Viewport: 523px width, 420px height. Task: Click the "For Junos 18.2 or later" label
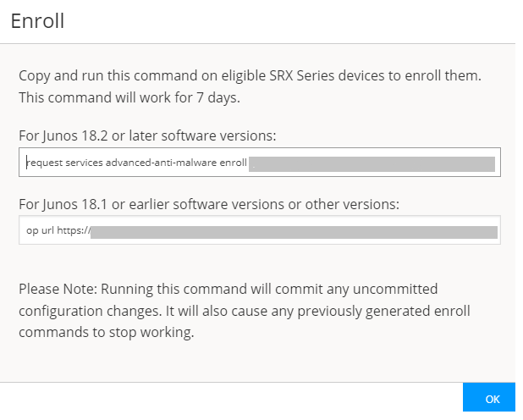tap(147, 135)
